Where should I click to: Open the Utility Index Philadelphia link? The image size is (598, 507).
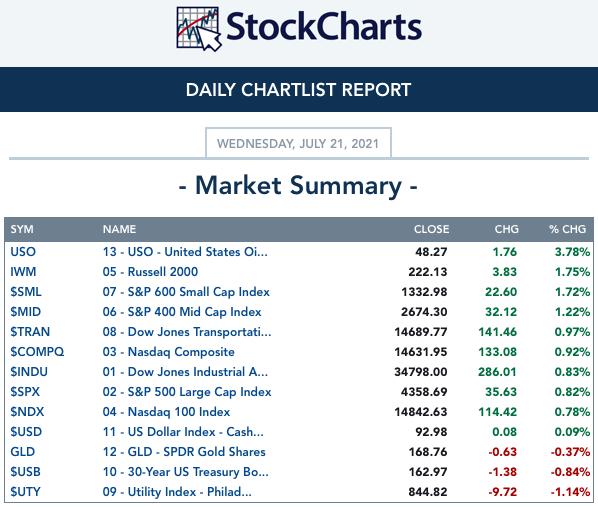click(177, 492)
